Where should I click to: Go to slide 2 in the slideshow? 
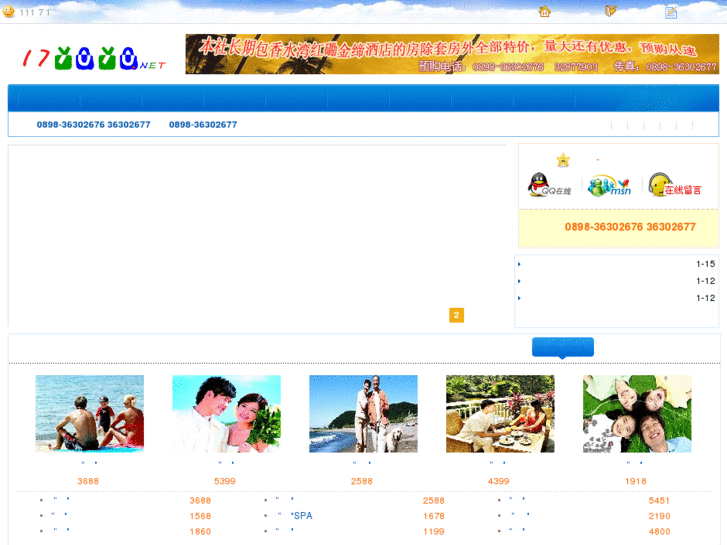coord(456,315)
